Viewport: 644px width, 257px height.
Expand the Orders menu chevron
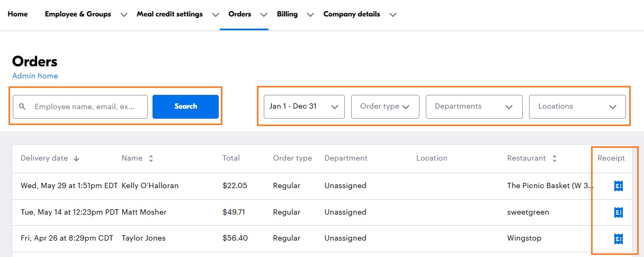click(x=264, y=15)
